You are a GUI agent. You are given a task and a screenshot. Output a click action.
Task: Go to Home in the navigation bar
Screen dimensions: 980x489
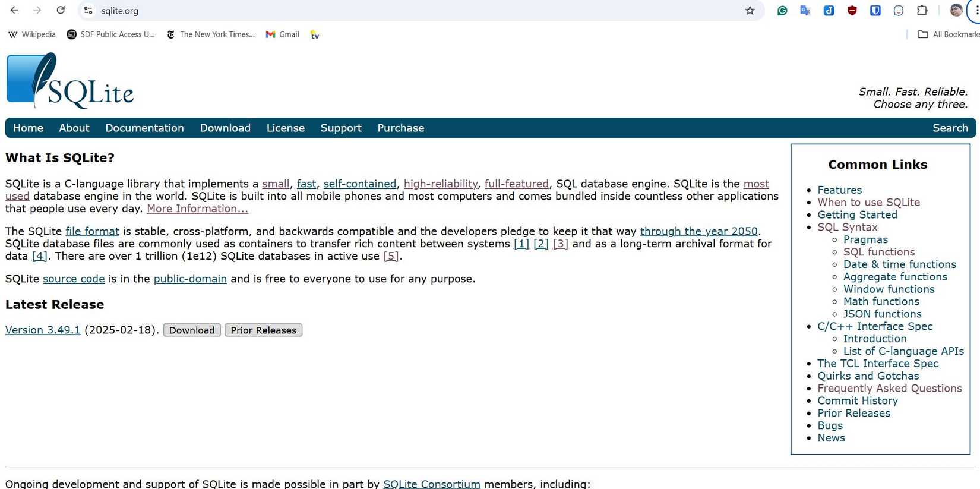(28, 128)
